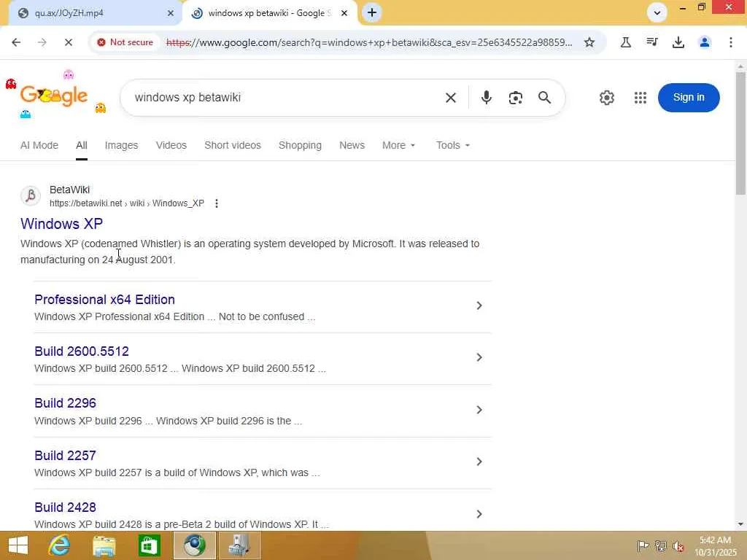This screenshot has height=560, width=747.
Task: Open the Tools dropdown
Action: (x=452, y=145)
